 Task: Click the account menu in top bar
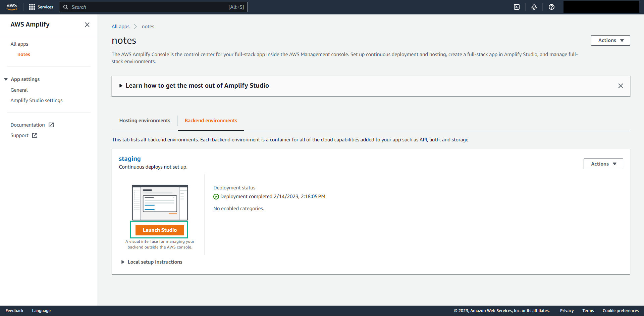click(601, 7)
